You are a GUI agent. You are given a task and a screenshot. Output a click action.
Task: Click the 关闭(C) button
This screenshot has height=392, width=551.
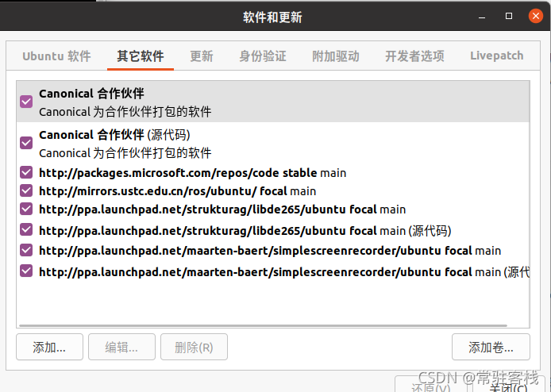click(508, 385)
